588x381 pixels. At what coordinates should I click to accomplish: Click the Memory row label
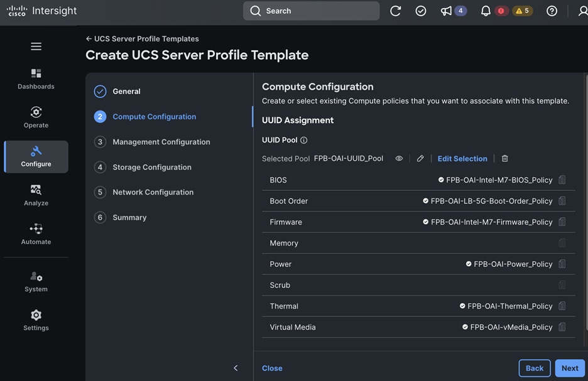284,243
